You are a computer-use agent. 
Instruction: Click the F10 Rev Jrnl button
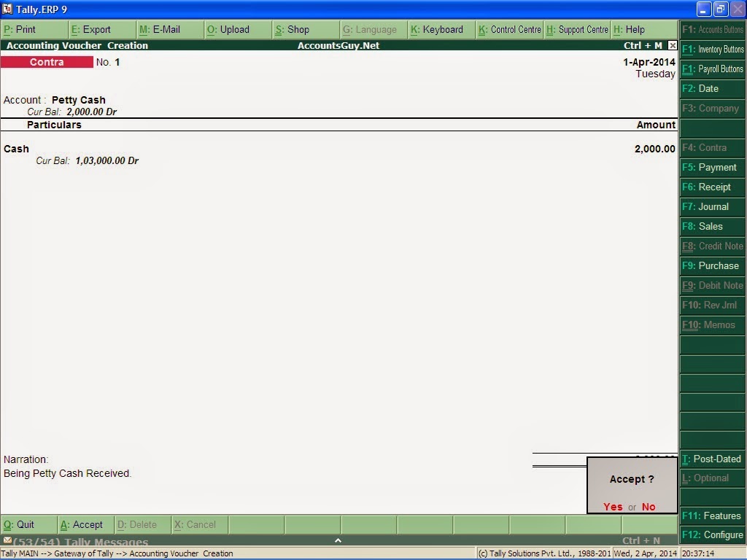coord(712,306)
